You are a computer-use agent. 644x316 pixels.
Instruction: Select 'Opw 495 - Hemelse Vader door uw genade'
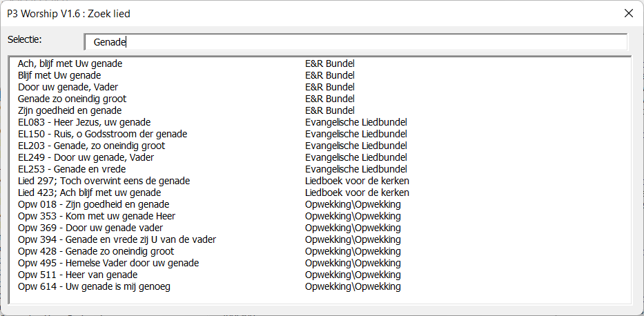[108, 263]
